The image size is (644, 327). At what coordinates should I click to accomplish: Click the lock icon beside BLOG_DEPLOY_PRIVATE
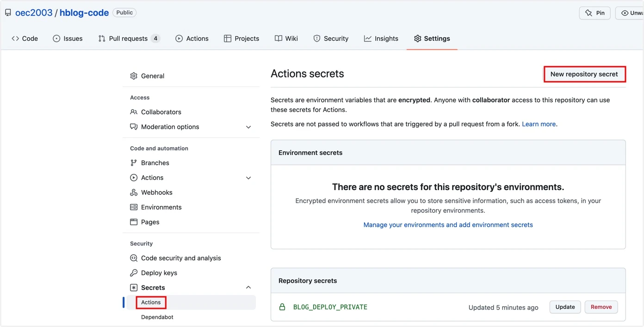pos(282,307)
